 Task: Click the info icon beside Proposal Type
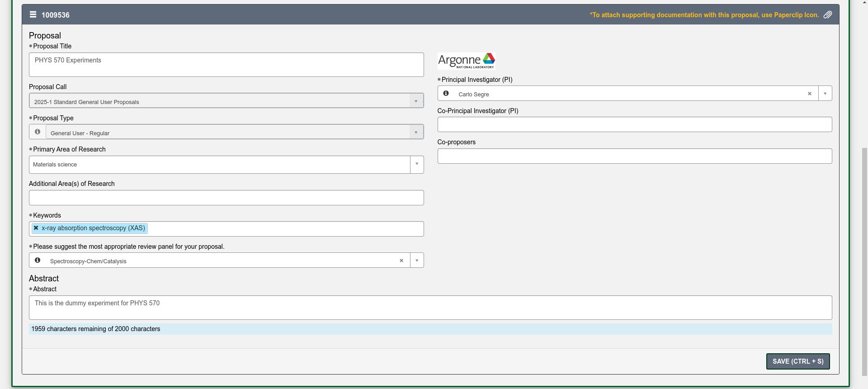point(38,132)
